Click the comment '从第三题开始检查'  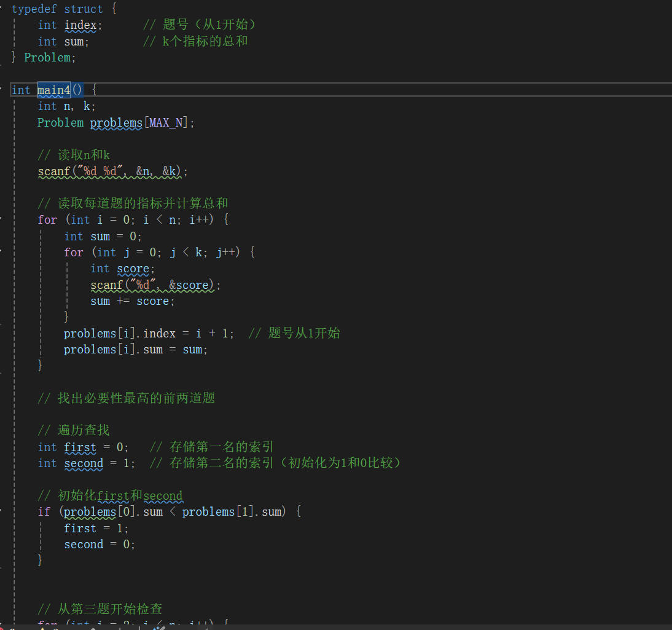pyautogui.click(x=110, y=608)
